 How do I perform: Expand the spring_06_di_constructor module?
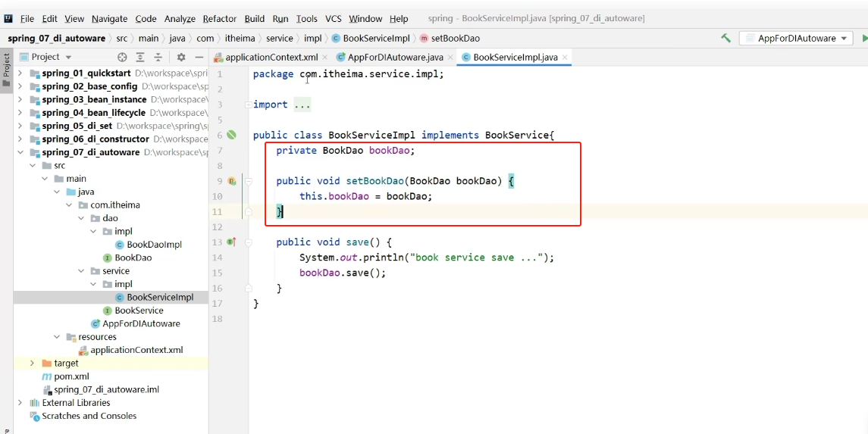tap(20, 139)
